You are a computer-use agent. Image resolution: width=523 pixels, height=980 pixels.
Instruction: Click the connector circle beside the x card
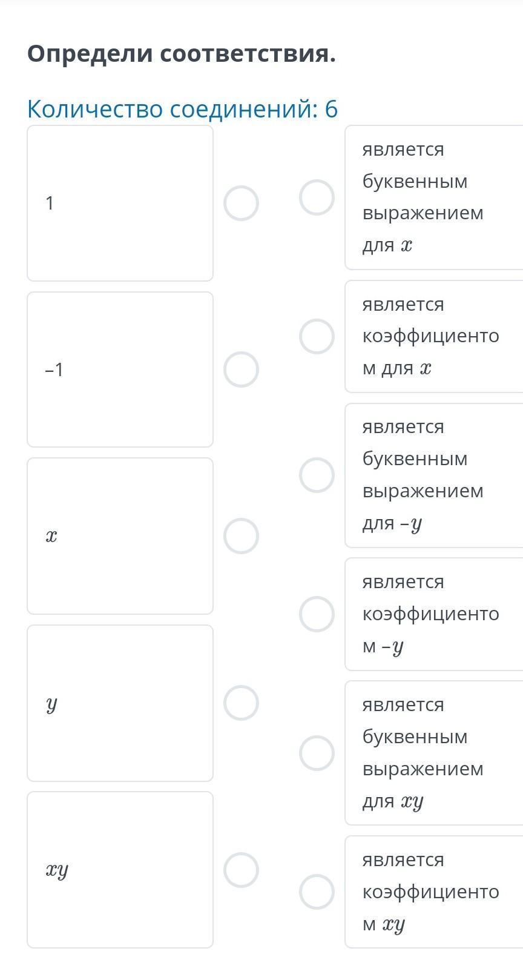[x=241, y=536]
